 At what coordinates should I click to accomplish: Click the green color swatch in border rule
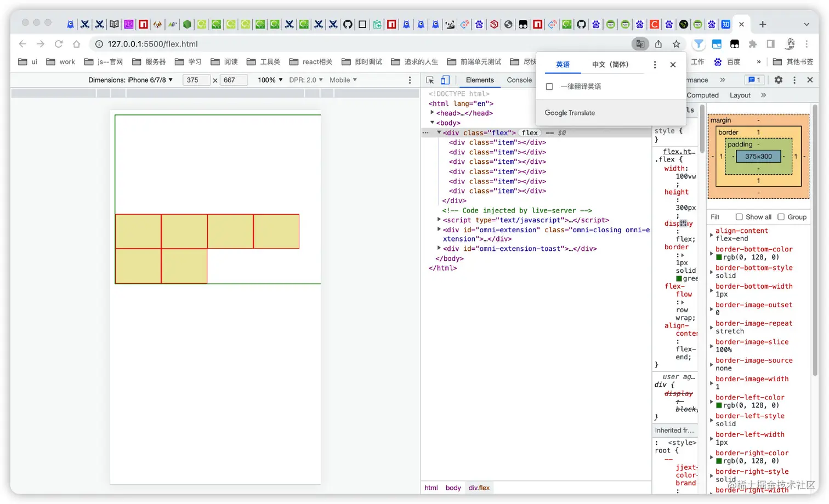(679, 279)
